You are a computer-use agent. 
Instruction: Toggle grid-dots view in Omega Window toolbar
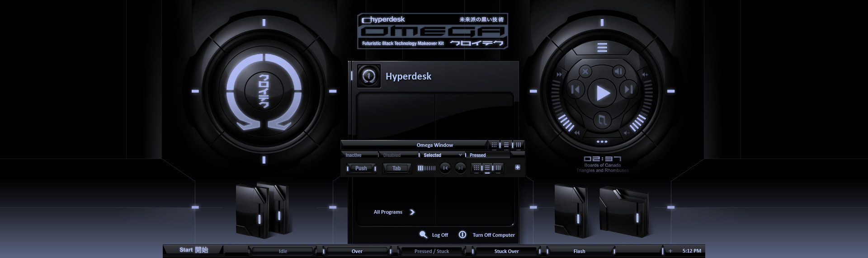point(476,168)
